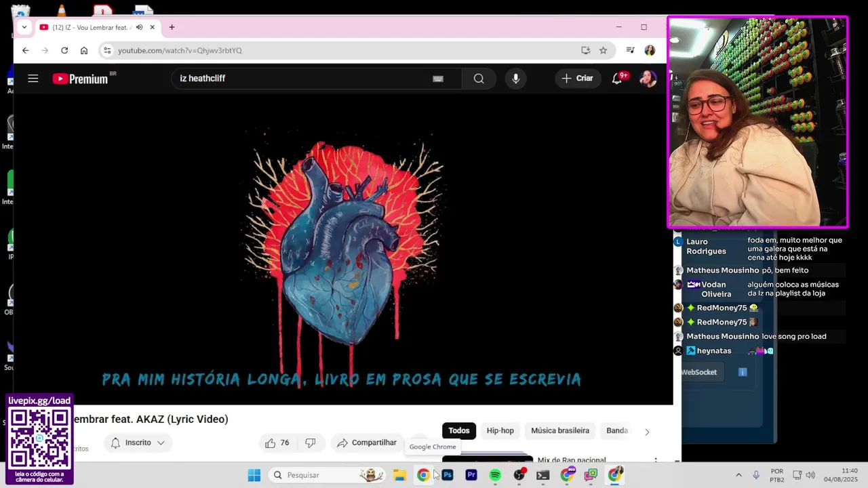Reload the YouTube page

click(x=64, y=50)
